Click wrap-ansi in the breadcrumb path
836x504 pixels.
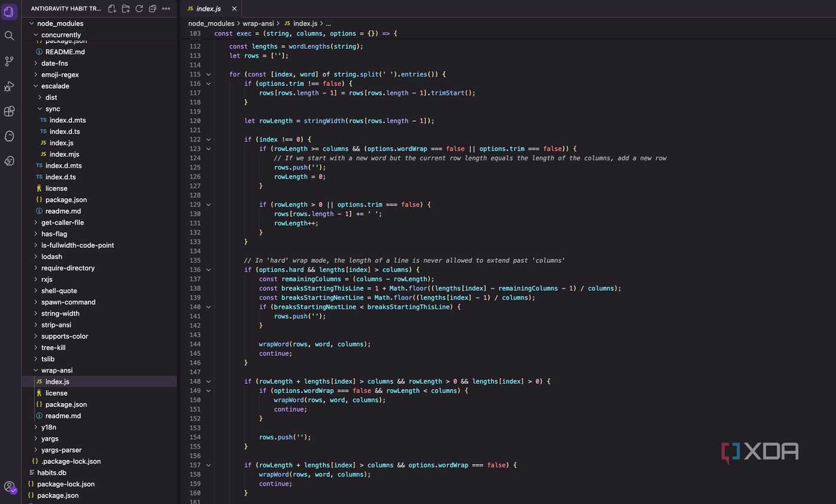[258, 23]
